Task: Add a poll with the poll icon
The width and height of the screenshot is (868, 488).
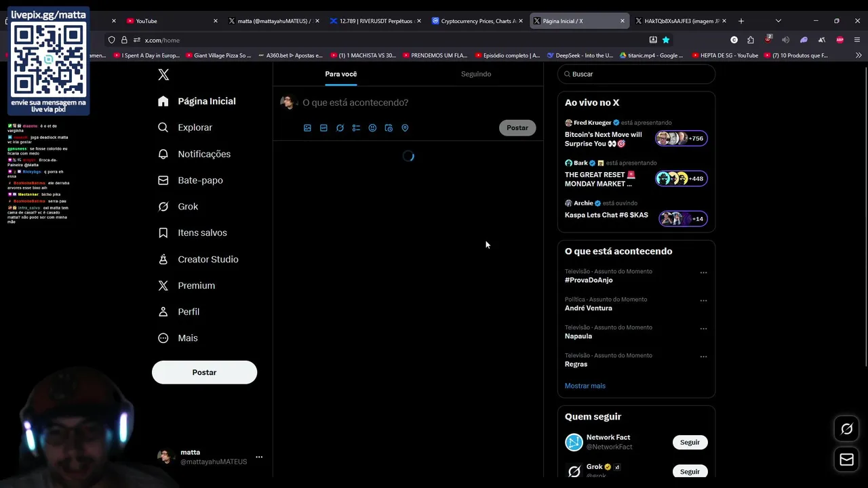Action: [x=356, y=127]
